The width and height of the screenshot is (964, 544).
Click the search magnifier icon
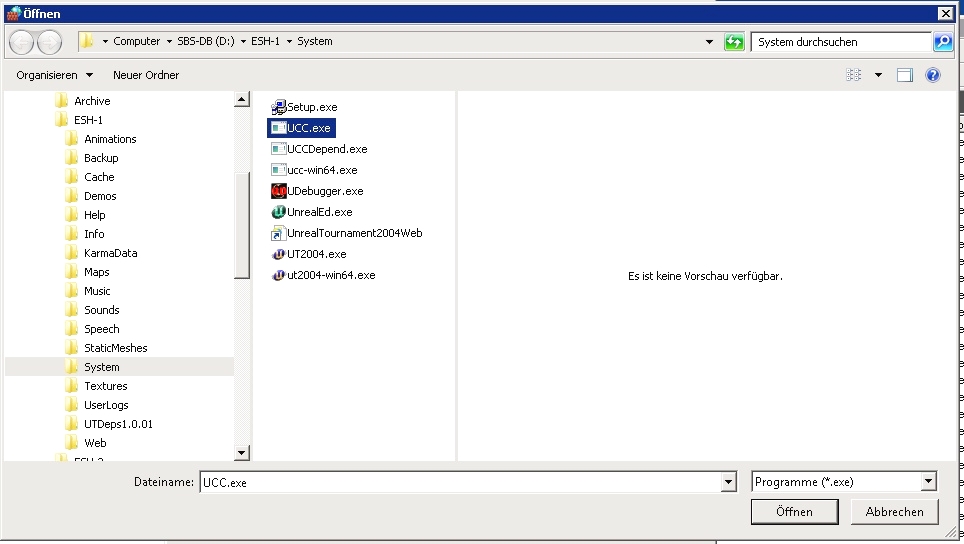(942, 42)
